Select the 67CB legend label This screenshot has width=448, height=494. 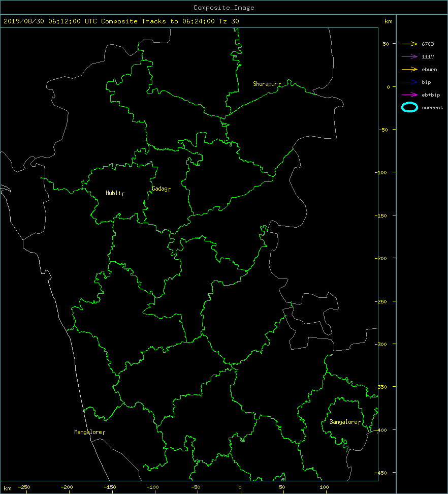click(428, 44)
